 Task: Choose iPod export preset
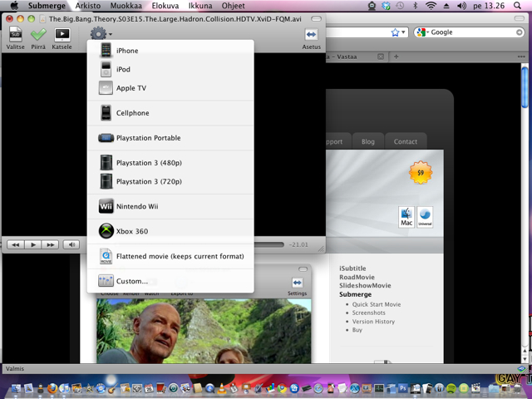(170, 69)
